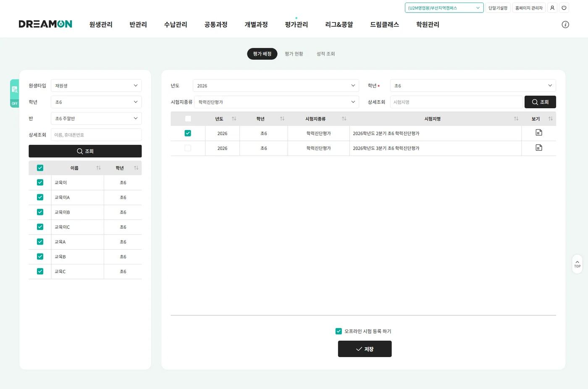
Task: Open the info icon near the menu bar
Action: click(x=565, y=24)
